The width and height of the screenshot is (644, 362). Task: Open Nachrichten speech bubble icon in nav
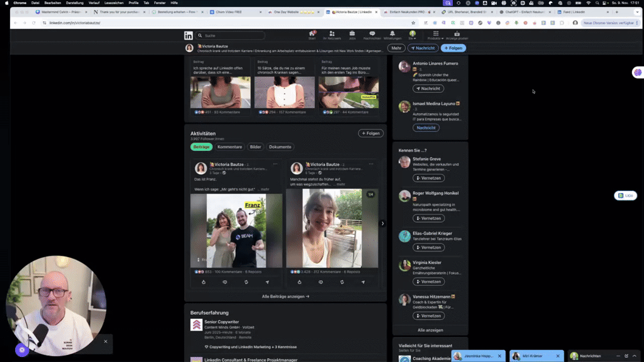pos(372,35)
